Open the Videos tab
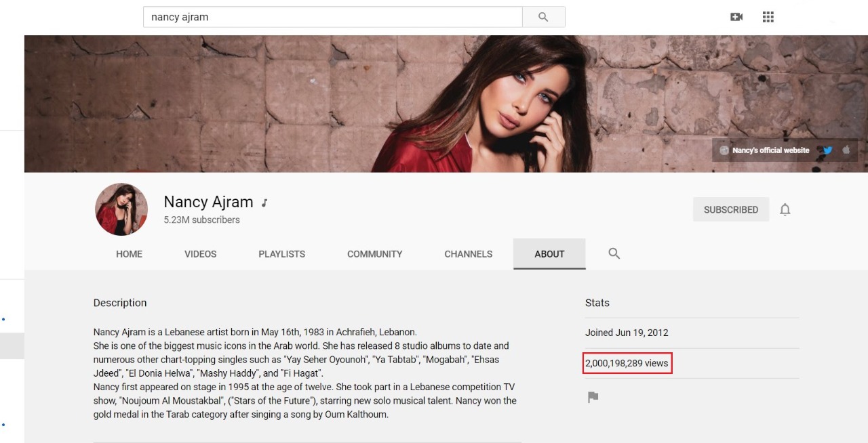The image size is (868, 443). (200, 254)
